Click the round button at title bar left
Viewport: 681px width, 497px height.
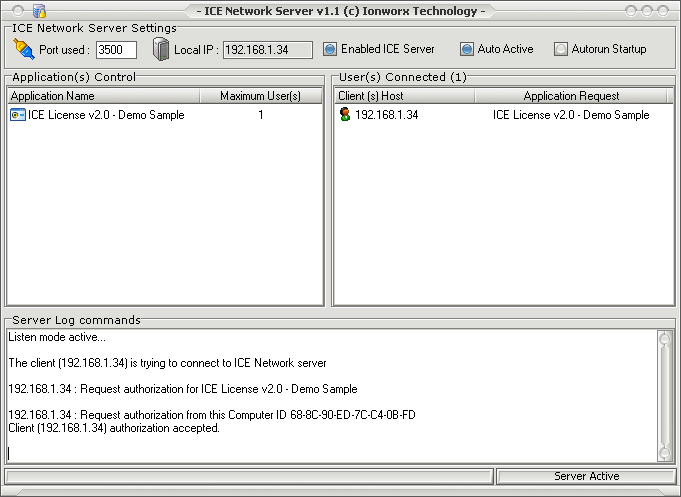[x=17, y=10]
